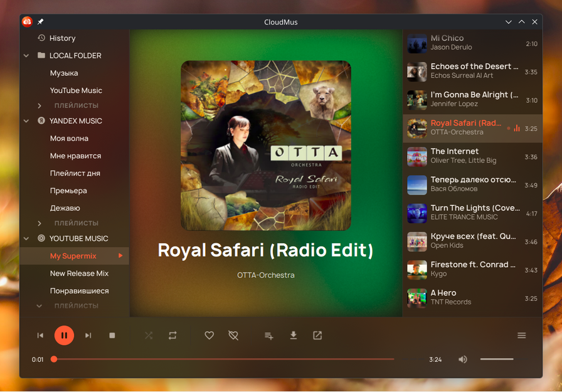Screen dimensions: 562x392
Task: Open the Премьера playlist
Action: coord(68,191)
